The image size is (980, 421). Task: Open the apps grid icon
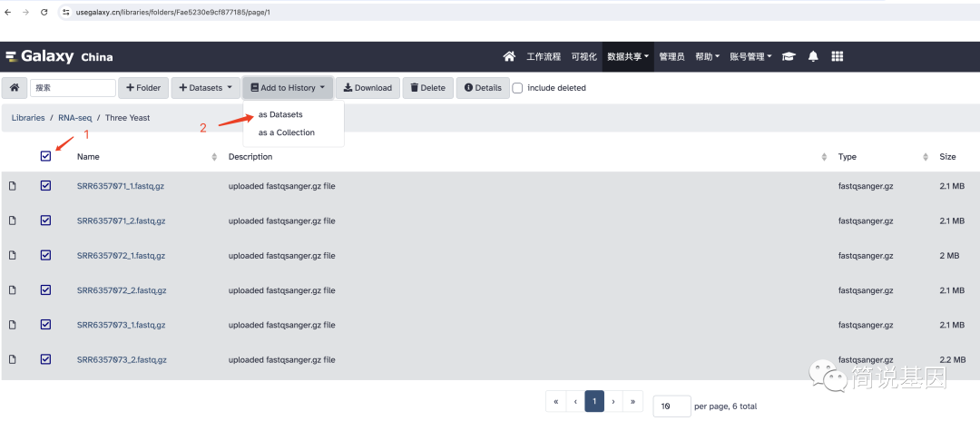click(x=838, y=56)
